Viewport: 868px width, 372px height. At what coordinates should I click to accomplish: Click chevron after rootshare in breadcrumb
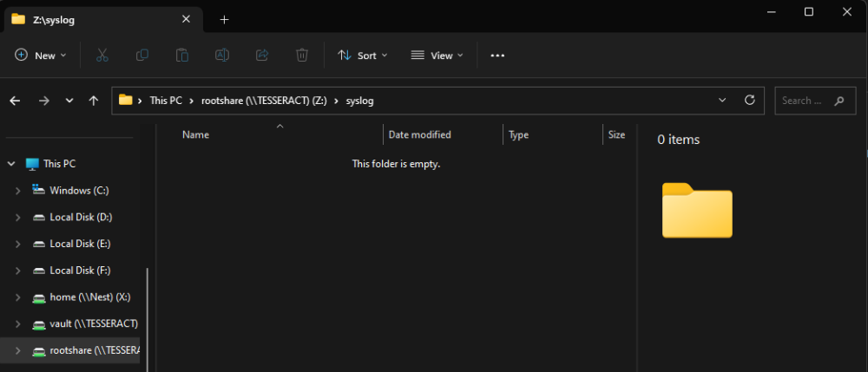pos(337,101)
